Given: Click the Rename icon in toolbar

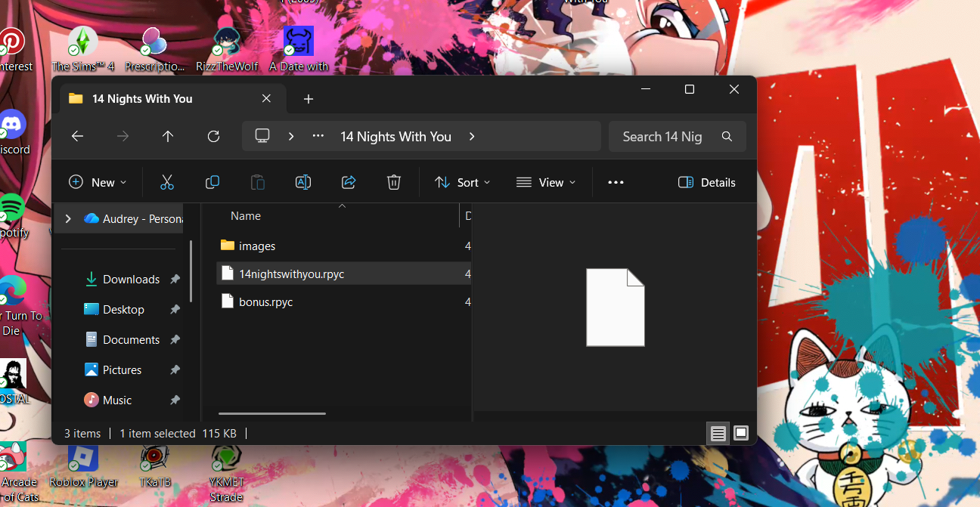Looking at the screenshot, I should pyautogui.click(x=303, y=182).
